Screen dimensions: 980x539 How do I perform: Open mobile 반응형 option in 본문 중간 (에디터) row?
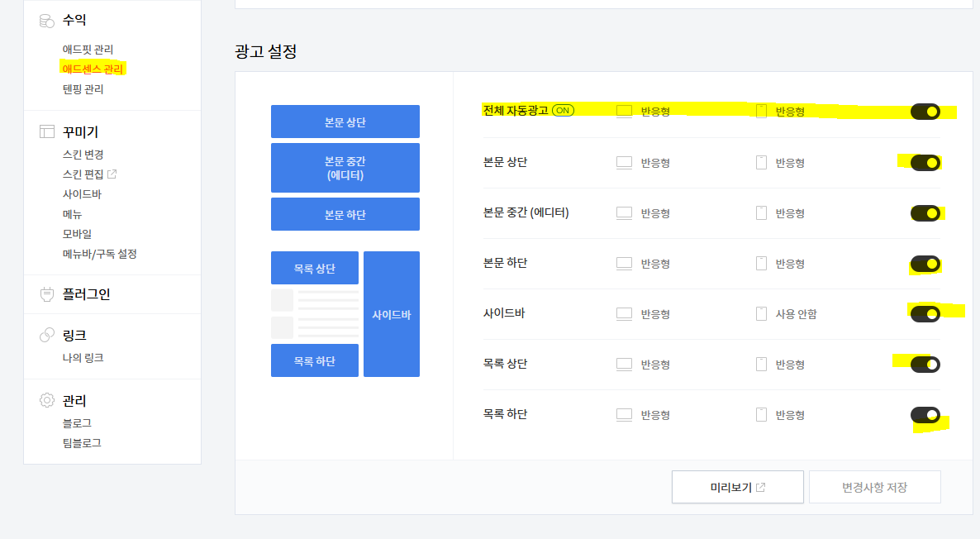pyautogui.click(x=790, y=213)
